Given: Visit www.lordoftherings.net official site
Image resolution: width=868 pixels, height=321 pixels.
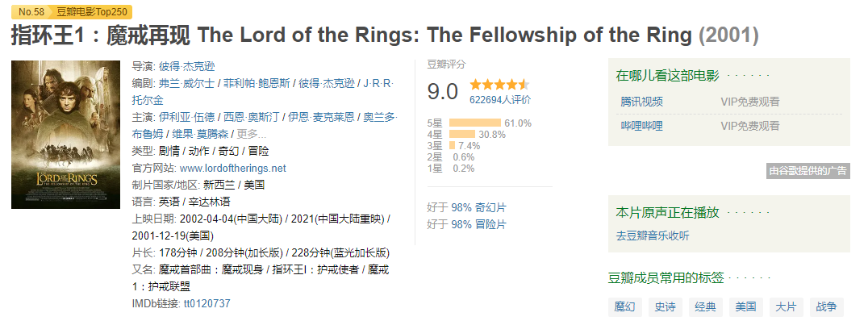Looking at the screenshot, I should pyautogui.click(x=233, y=168).
